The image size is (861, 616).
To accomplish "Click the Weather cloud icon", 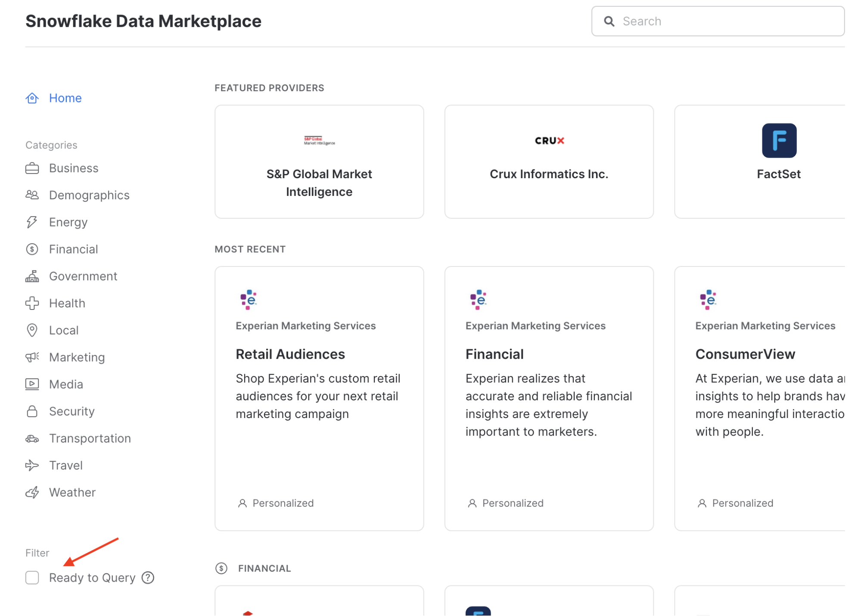I will [32, 492].
